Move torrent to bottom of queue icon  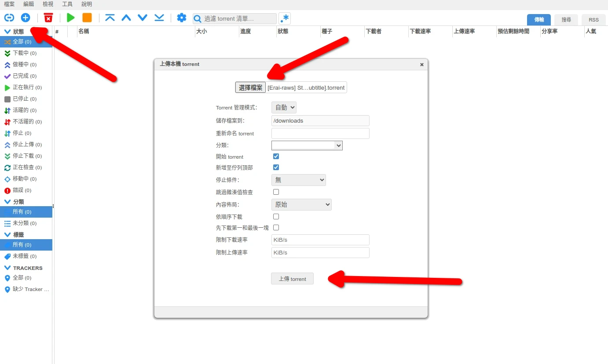pos(159,18)
